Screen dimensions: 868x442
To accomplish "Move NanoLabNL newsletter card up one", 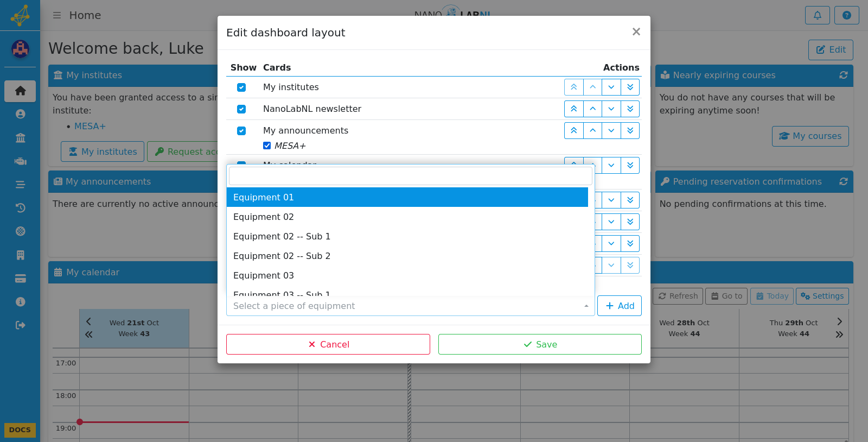I will [593, 109].
